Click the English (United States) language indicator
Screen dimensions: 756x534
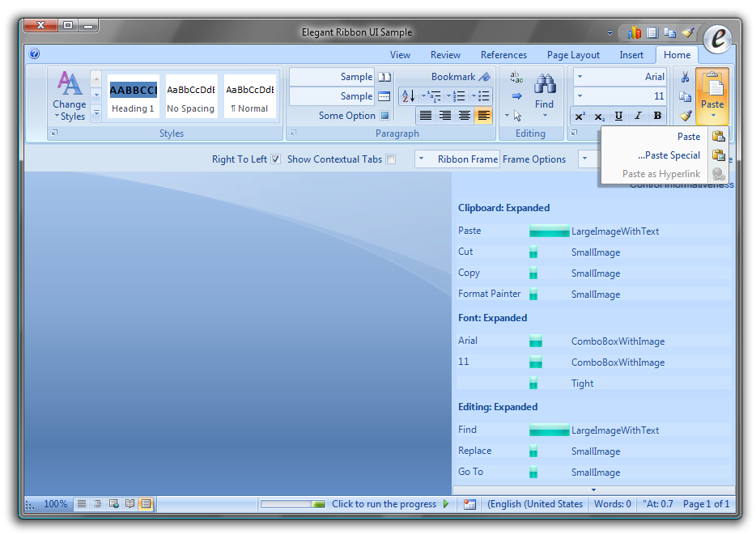[535, 503]
